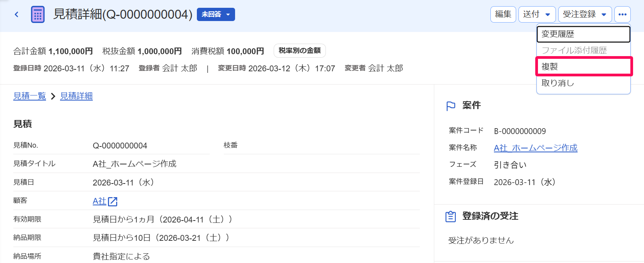Open the A社 customer link
644x263 pixels.
tap(99, 201)
